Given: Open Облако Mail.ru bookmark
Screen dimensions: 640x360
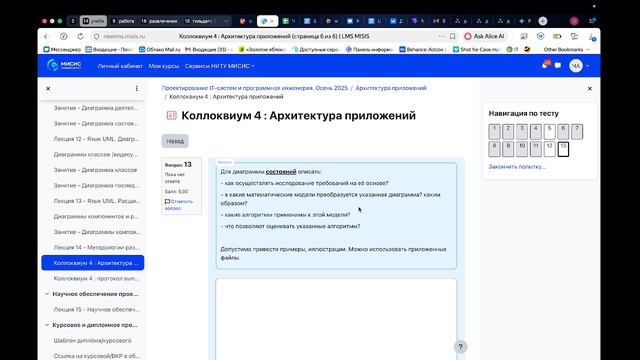Looking at the screenshot, I should (160, 49).
